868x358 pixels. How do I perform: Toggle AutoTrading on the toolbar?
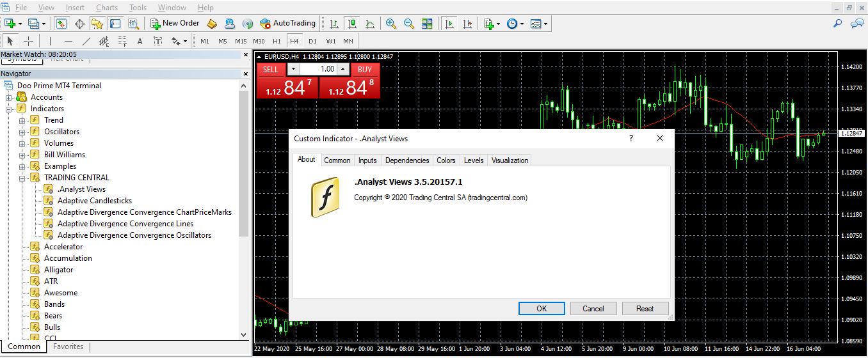click(287, 24)
